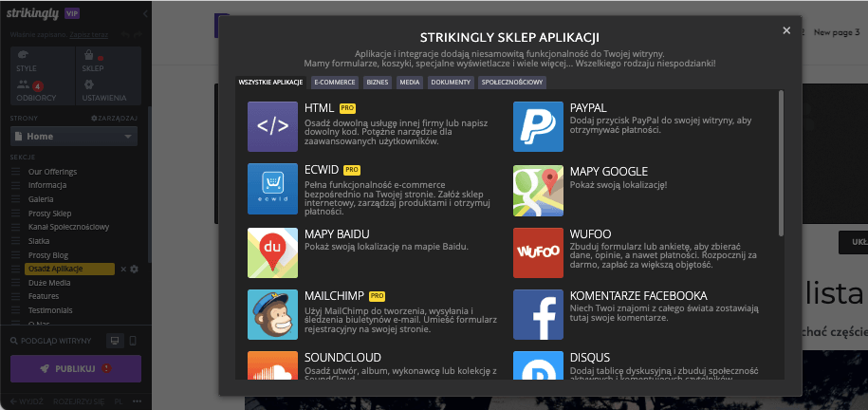Switch to mobile preview icon
Viewport: 868px width, 410px height.
pyautogui.click(x=132, y=341)
